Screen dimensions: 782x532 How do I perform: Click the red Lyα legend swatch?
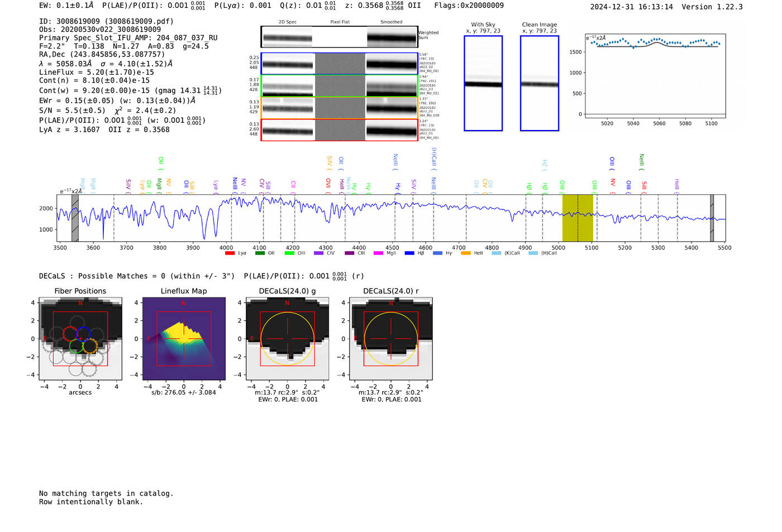[x=230, y=253]
